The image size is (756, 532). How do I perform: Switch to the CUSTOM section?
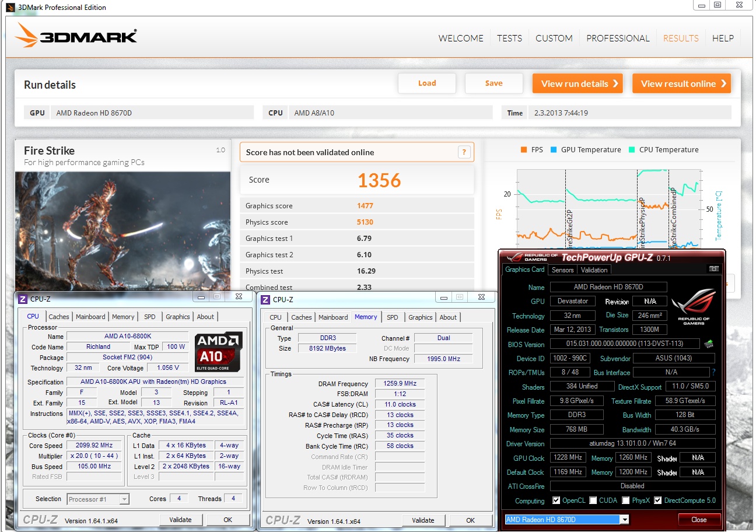(554, 38)
